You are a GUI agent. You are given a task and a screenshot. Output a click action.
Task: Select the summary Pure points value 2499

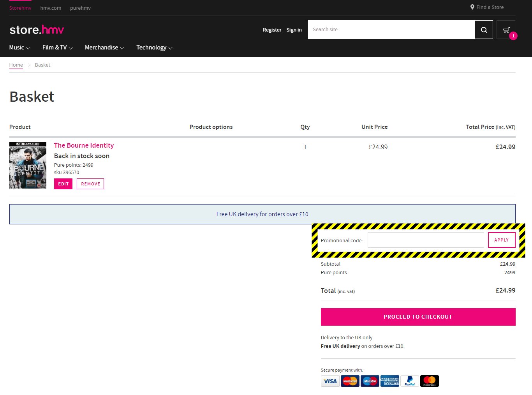(510, 273)
